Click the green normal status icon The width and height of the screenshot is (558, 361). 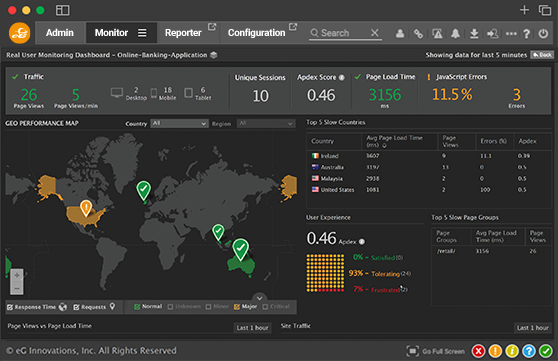point(546,351)
